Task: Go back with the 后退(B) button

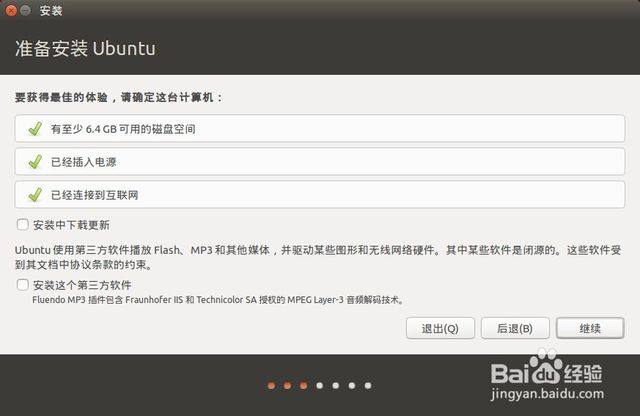Action: [x=515, y=328]
